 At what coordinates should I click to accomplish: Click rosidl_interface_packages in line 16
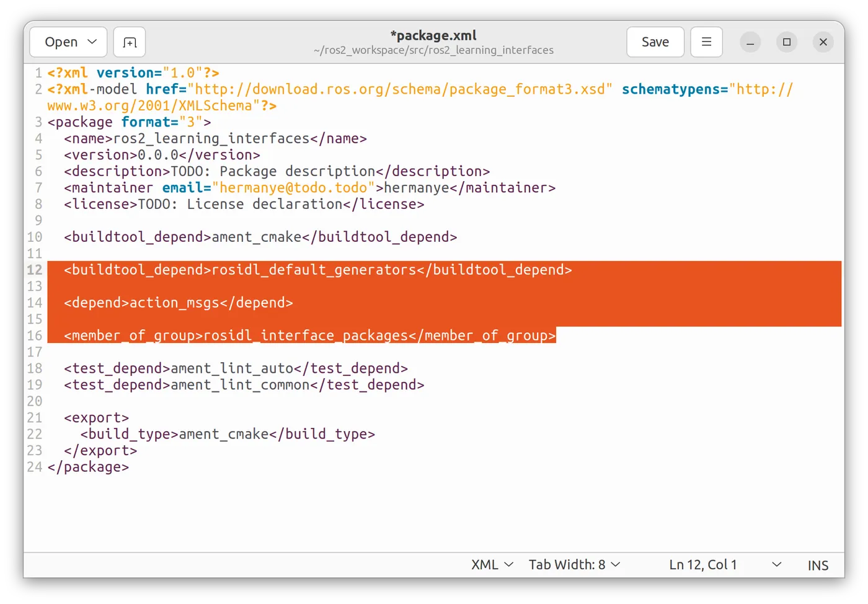click(x=306, y=335)
